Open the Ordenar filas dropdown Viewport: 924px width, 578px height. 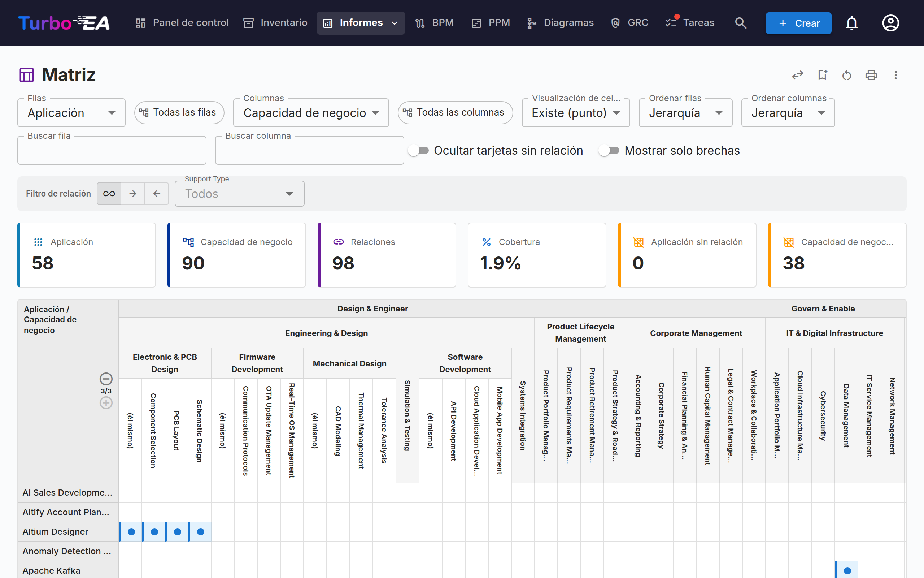pyautogui.click(x=685, y=113)
